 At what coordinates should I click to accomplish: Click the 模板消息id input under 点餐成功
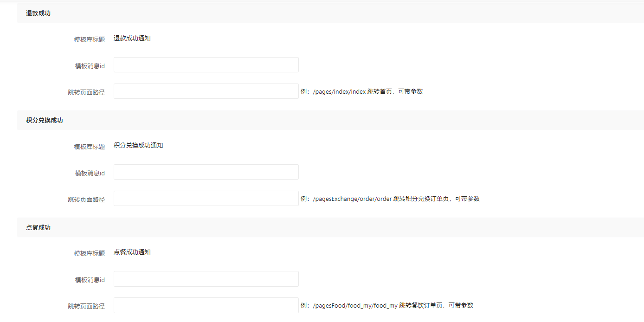[x=206, y=279]
